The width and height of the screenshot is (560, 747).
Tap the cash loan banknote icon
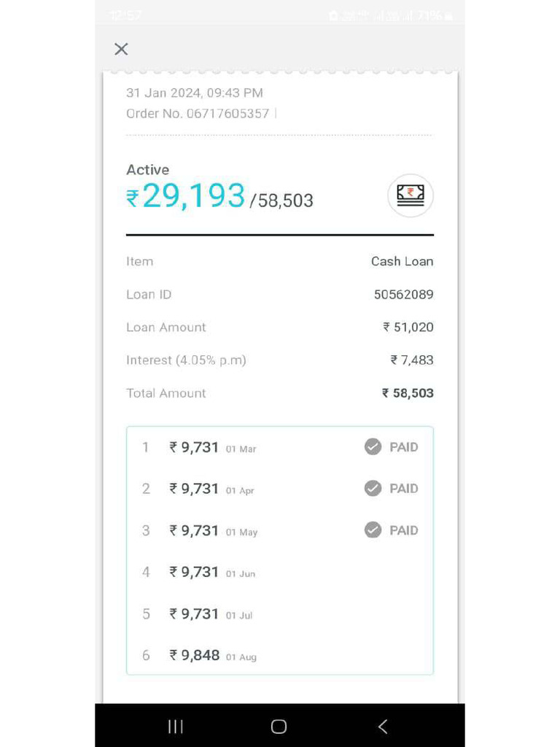click(410, 195)
